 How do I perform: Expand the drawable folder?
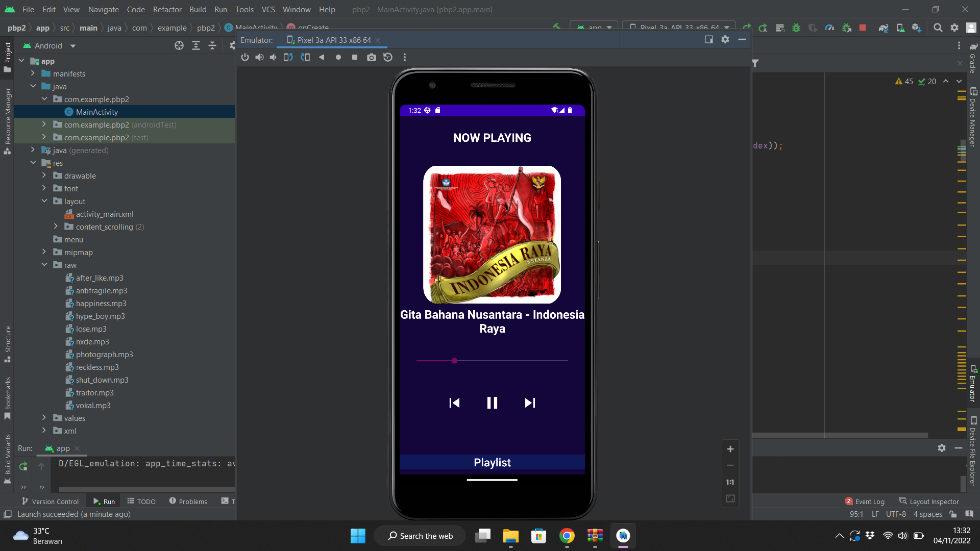click(x=44, y=176)
